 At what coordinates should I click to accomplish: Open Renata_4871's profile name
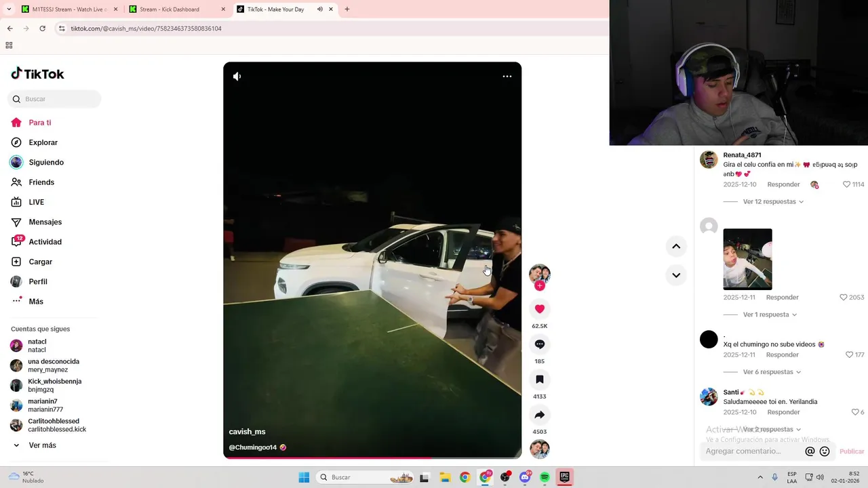742,155
